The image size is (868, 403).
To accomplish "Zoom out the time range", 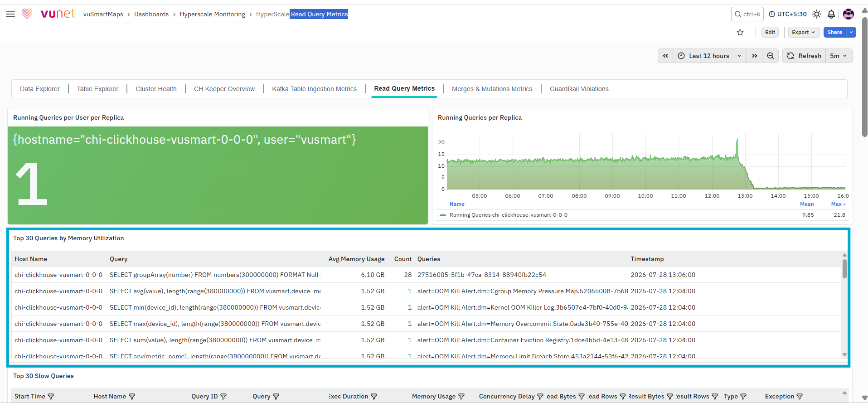I will tap(771, 56).
